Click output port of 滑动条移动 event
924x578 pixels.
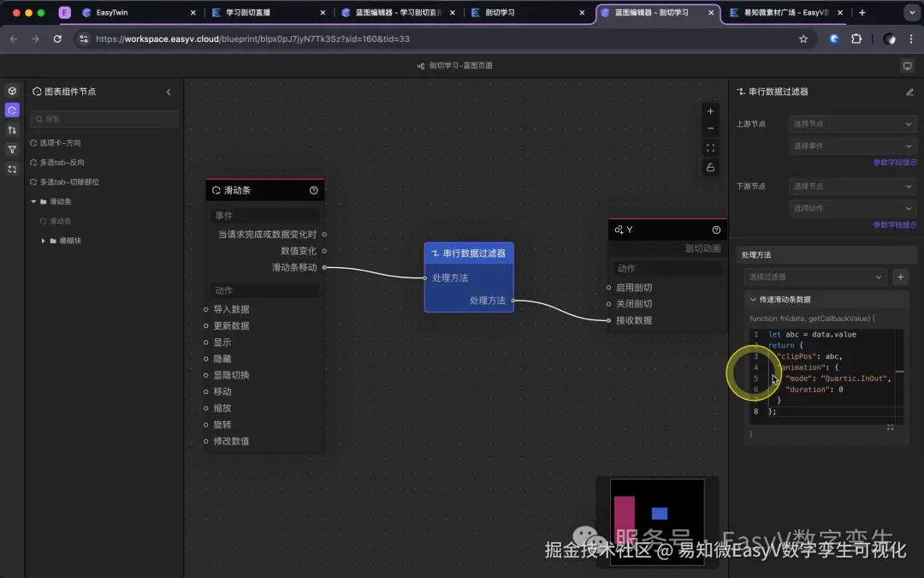(324, 268)
